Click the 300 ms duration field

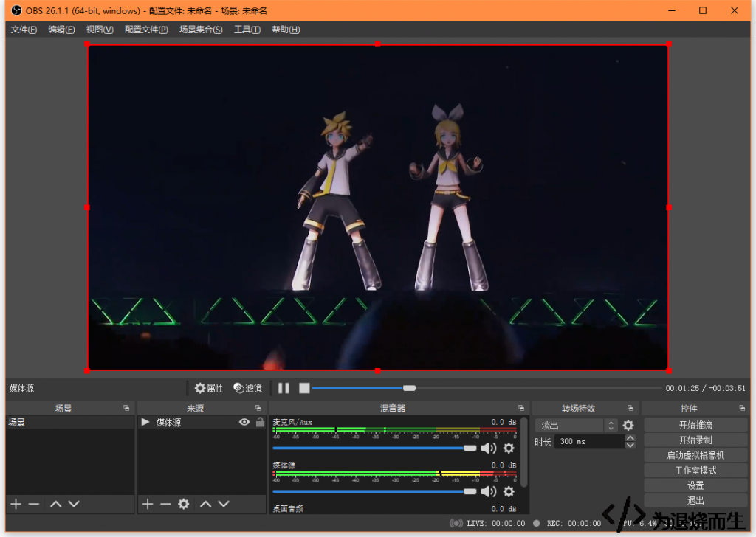pyautogui.click(x=589, y=442)
